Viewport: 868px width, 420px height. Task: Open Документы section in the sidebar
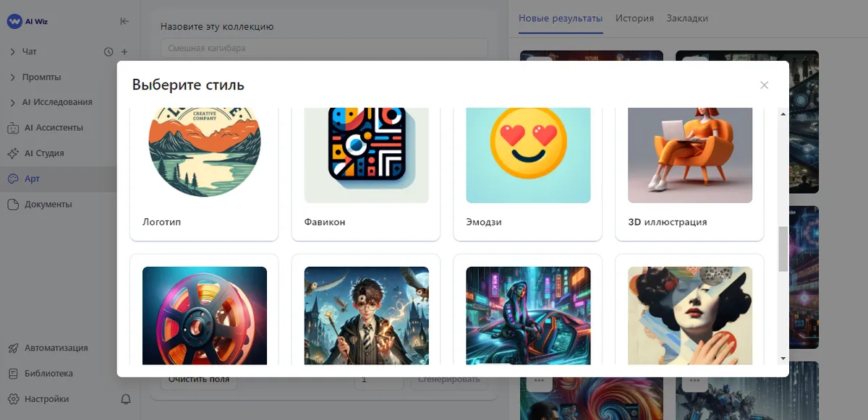pos(48,205)
